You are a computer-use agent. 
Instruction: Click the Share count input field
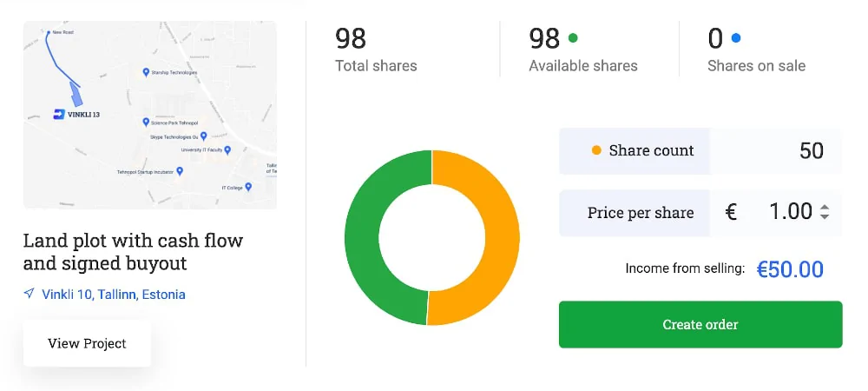[x=775, y=150]
